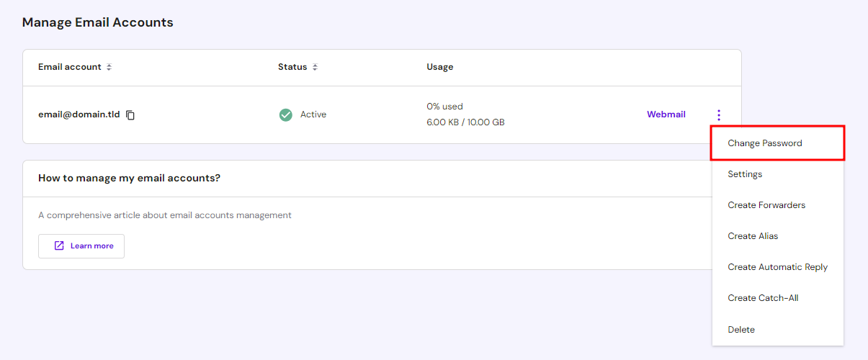Image resolution: width=868 pixels, height=360 pixels.
Task: Choose Create Catch-All menu entry
Action: pos(763,298)
